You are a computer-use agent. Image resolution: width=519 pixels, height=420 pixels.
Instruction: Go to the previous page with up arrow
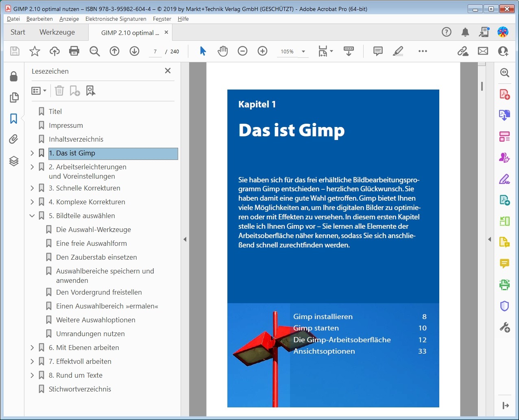click(x=115, y=51)
